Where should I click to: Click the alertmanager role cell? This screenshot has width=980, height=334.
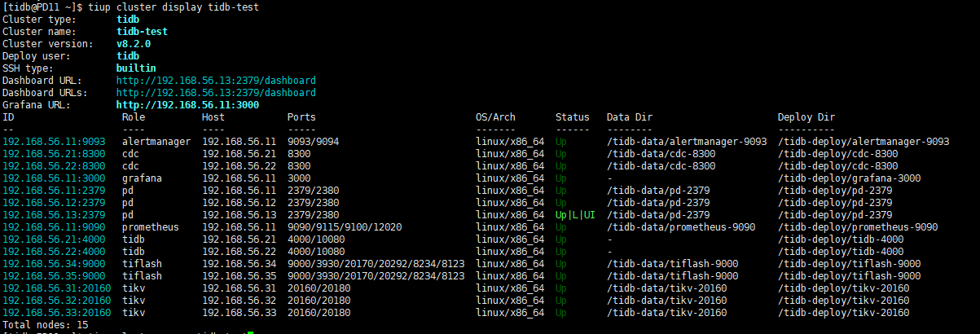point(156,142)
